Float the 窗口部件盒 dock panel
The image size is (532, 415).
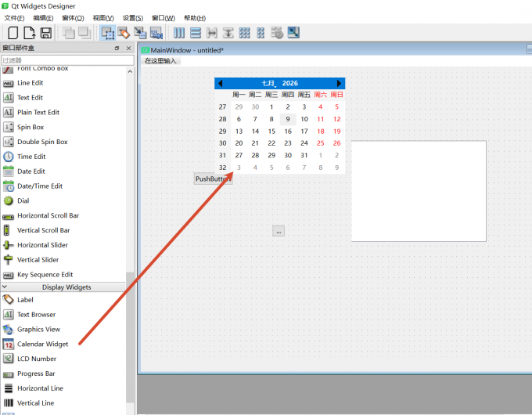click(x=117, y=49)
